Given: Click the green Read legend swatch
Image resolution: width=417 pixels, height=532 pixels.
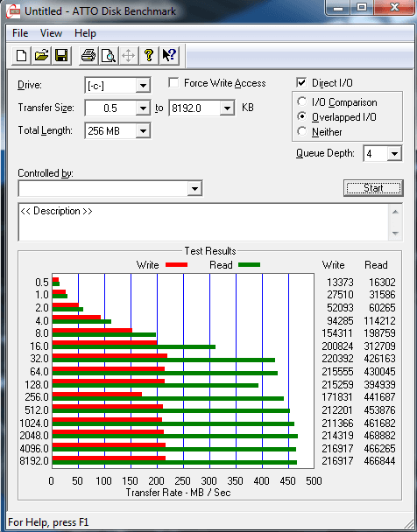Looking at the screenshot, I should tap(250, 265).
